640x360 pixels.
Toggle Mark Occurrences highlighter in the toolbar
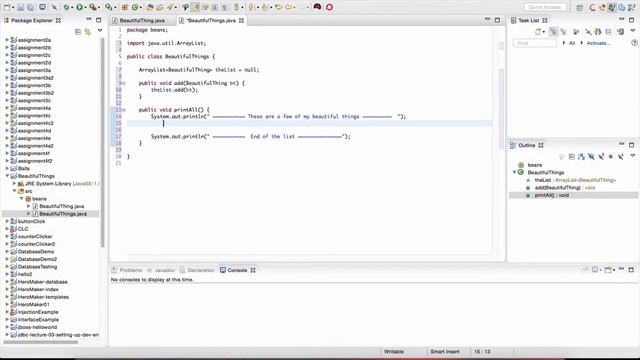[x=196, y=7]
